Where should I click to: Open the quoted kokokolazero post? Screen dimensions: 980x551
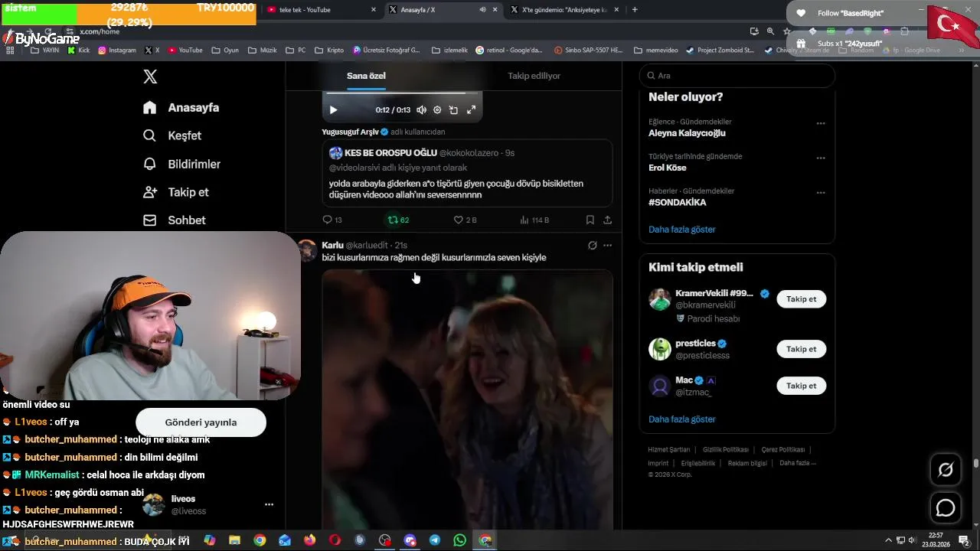467,173
